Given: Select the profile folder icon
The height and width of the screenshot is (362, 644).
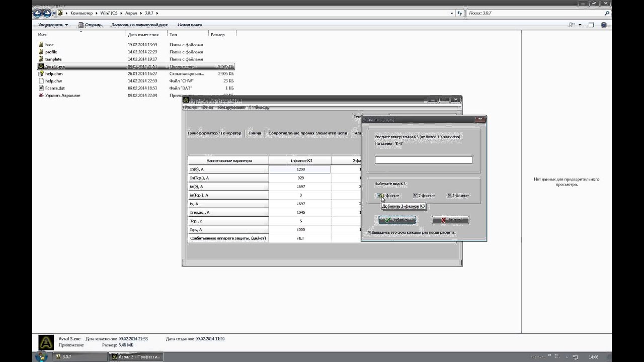Looking at the screenshot, I should click(x=41, y=52).
